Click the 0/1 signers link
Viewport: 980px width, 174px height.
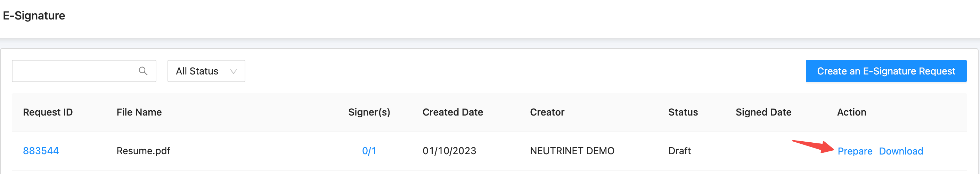369,151
